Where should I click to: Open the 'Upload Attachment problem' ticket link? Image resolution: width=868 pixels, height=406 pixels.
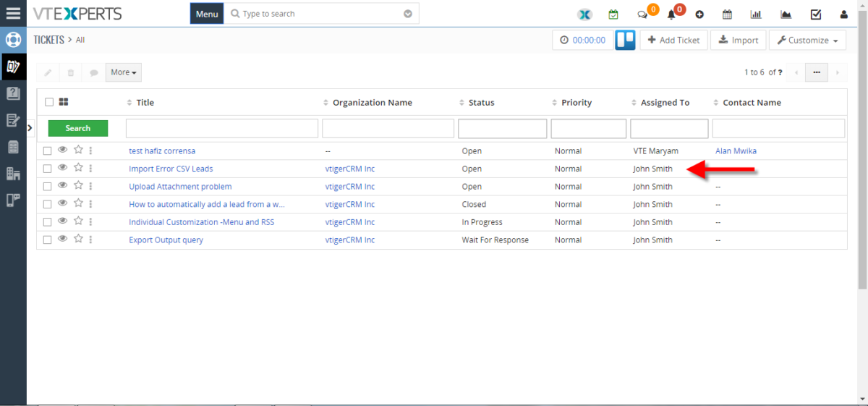[180, 187]
